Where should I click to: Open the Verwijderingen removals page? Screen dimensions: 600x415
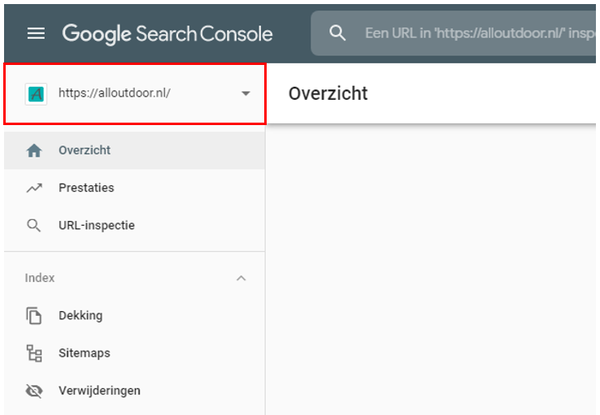tap(134, 391)
